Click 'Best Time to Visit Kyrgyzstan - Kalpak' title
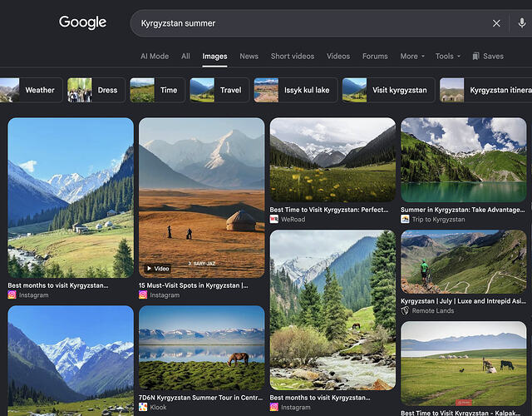Viewport: 532px width, 416px height. (461, 413)
